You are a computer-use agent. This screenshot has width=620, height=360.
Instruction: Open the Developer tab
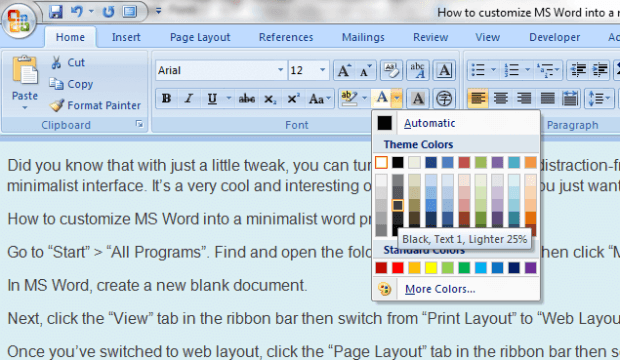coord(554,37)
